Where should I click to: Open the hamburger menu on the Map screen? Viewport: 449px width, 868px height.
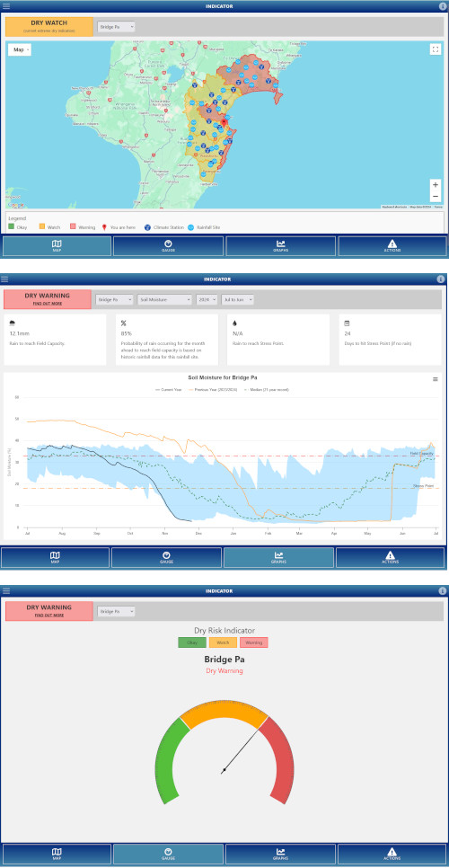[6, 6]
